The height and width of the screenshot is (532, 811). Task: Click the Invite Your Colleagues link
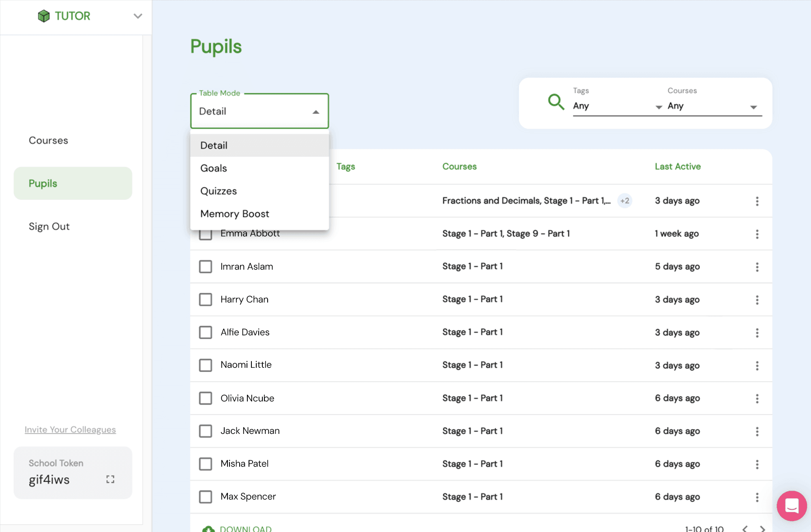(x=70, y=429)
